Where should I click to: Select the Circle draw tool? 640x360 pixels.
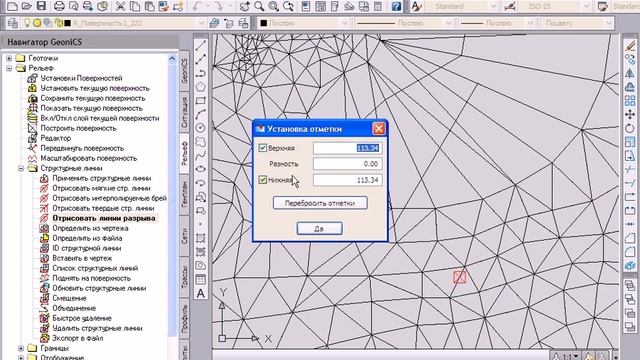pos(200,128)
